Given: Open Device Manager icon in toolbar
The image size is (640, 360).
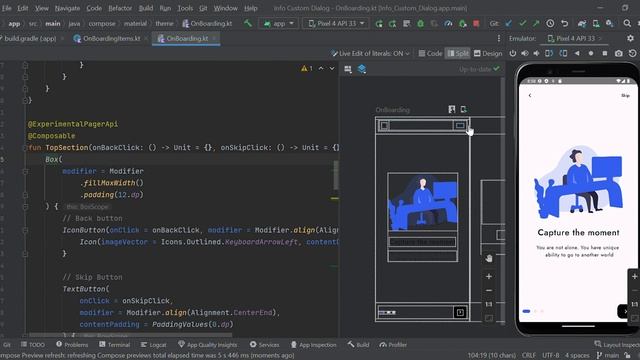Looking at the screenshot, I should pyautogui.click(x=596, y=24).
